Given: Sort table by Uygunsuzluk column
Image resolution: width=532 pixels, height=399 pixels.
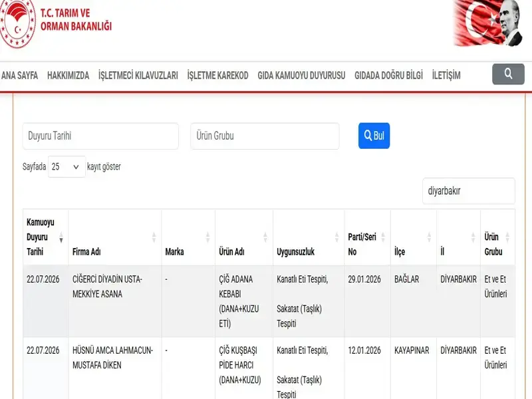Looking at the screenshot, I should 308,237.
